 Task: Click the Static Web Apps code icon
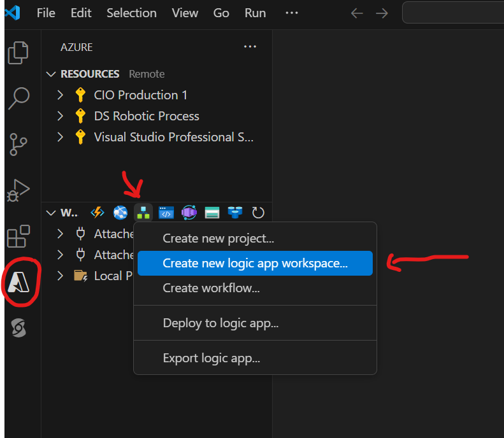point(166,213)
